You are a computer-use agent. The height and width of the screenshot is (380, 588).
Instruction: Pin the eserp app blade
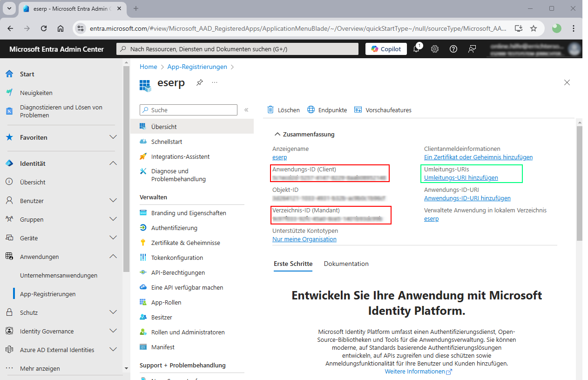199,82
